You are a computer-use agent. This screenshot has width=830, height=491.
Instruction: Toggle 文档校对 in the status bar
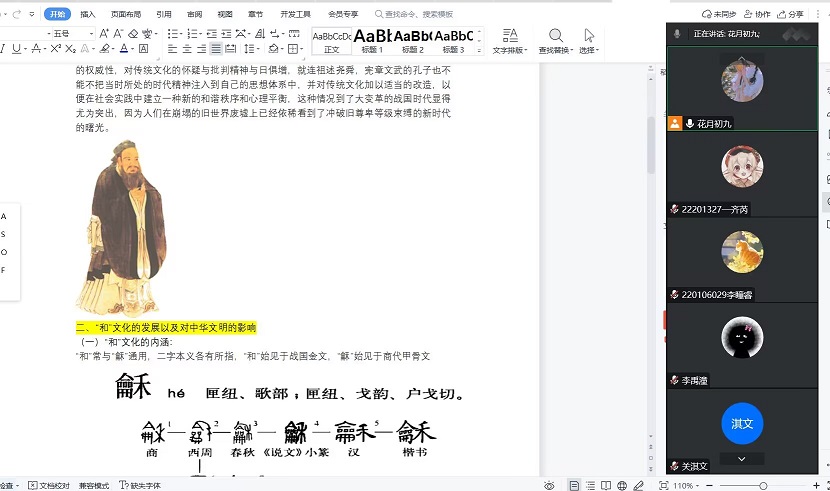click(x=49, y=485)
